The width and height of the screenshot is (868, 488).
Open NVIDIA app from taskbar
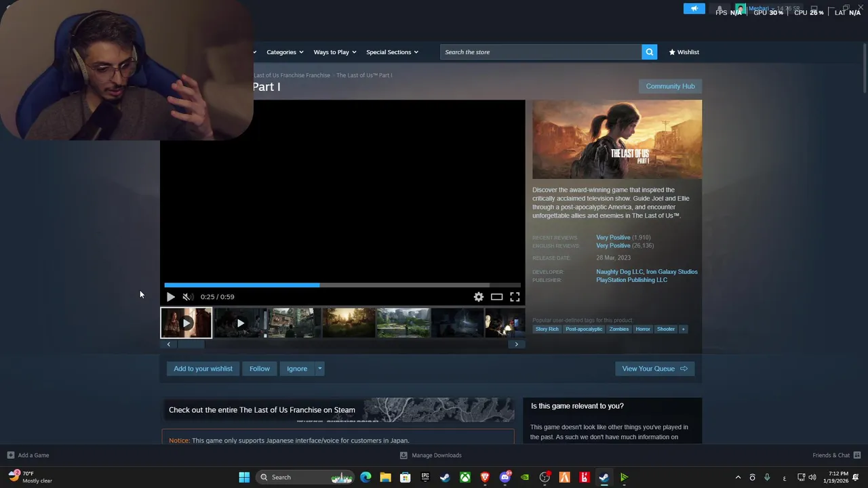click(525, 477)
